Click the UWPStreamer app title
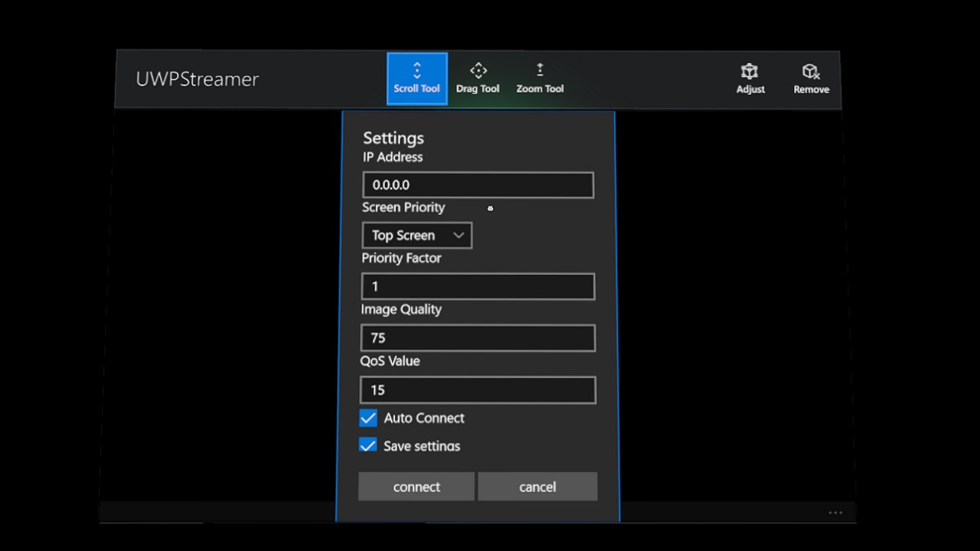The image size is (980, 551). (197, 79)
